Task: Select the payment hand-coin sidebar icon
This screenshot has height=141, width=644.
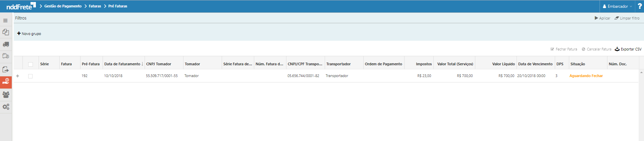Action: click(6, 82)
